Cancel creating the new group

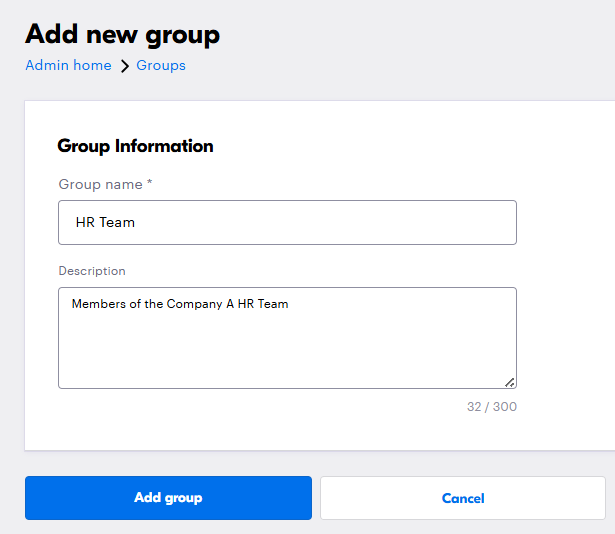point(462,498)
